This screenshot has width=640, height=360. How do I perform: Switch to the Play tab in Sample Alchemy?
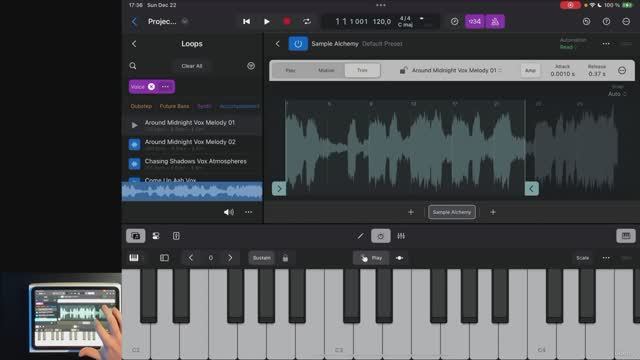(x=291, y=70)
